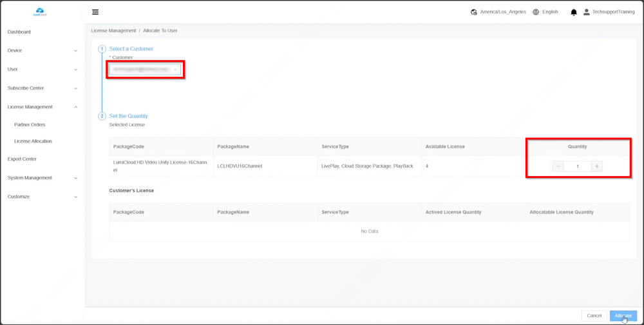Expand the Device sidebar menu
Viewport: 644px width, 325px height.
pyautogui.click(x=43, y=50)
